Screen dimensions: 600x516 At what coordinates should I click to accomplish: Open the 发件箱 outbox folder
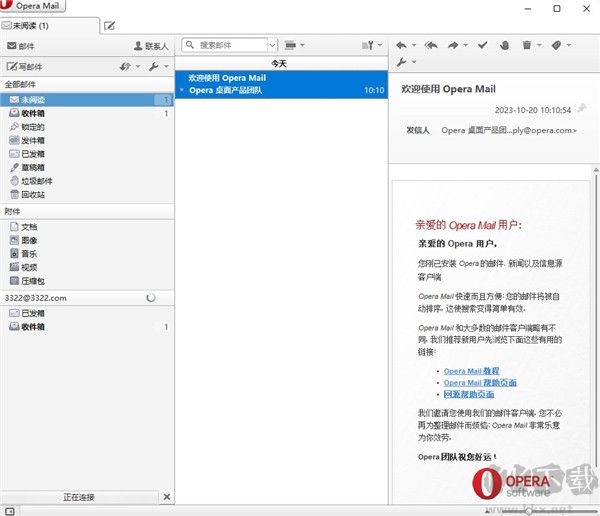pyautogui.click(x=87, y=140)
